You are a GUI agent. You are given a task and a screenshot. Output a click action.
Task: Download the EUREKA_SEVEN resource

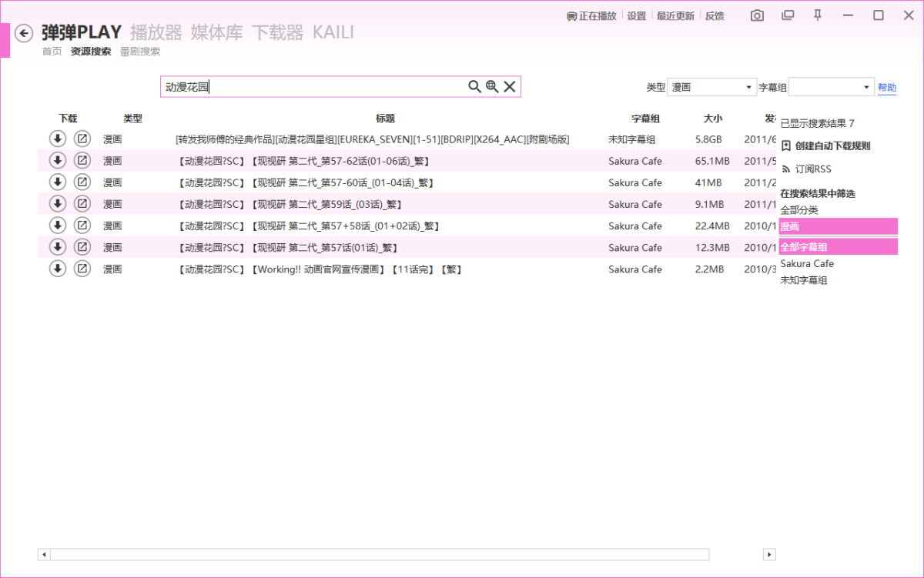pos(57,139)
